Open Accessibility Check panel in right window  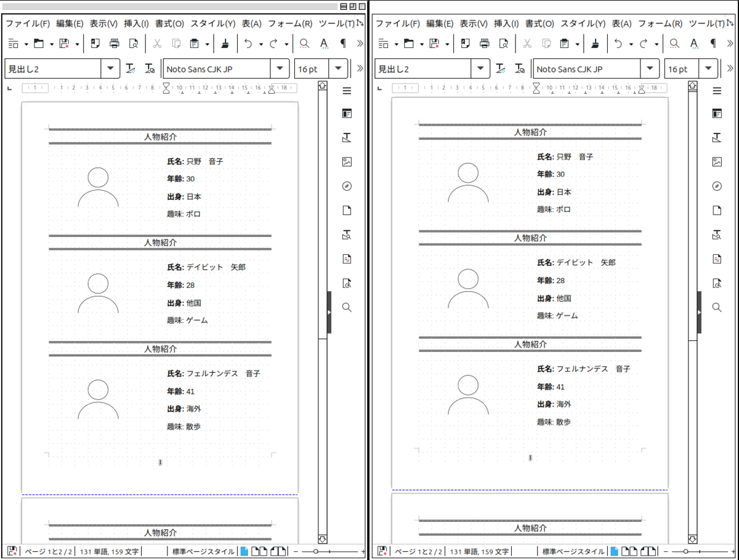tap(717, 283)
